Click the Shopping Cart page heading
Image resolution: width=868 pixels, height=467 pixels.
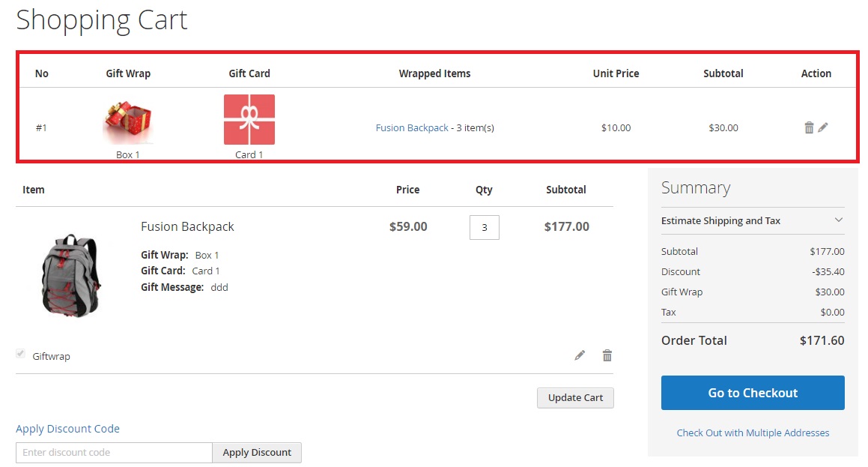tap(102, 20)
